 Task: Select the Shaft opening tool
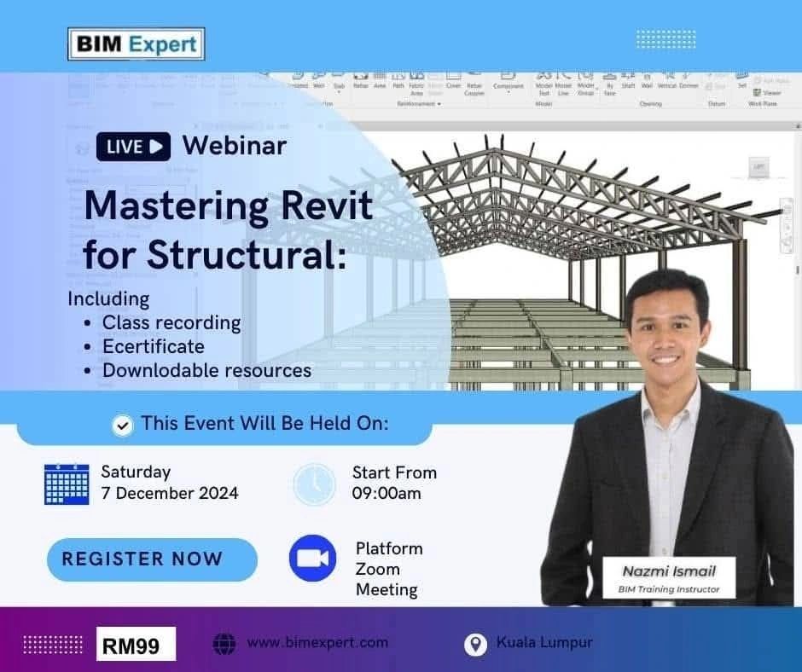[x=628, y=81]
